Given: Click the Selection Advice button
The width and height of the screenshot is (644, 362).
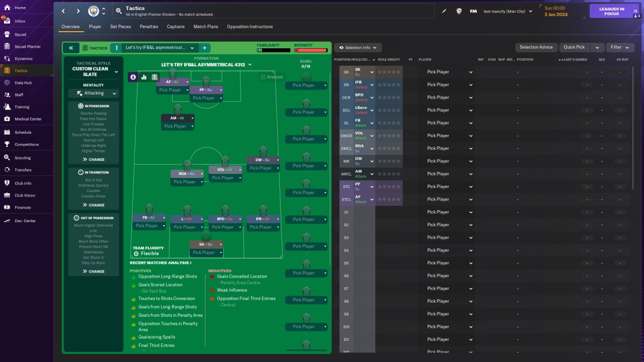Looking at the screenshot, I should [x=536, y=47].
